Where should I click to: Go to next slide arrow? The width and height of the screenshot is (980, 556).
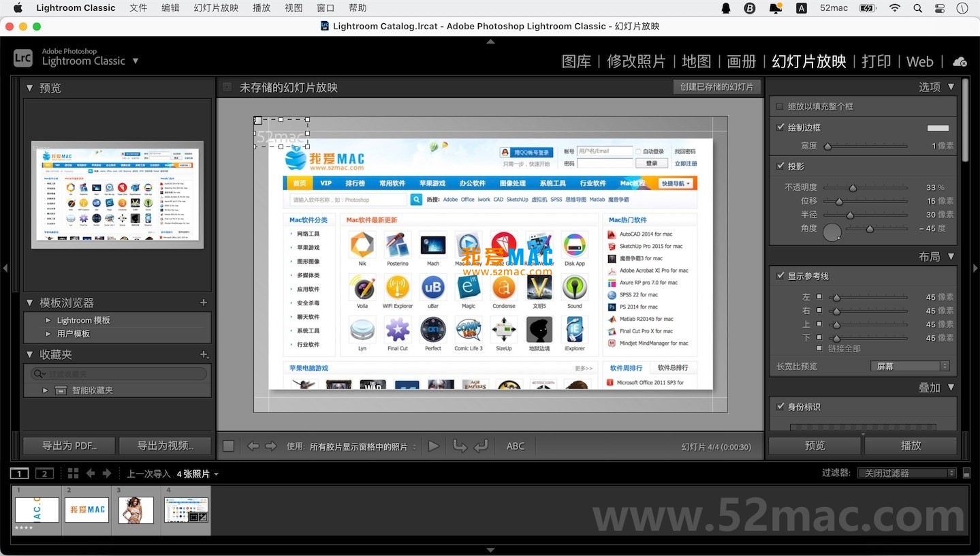tap(271, 446)
